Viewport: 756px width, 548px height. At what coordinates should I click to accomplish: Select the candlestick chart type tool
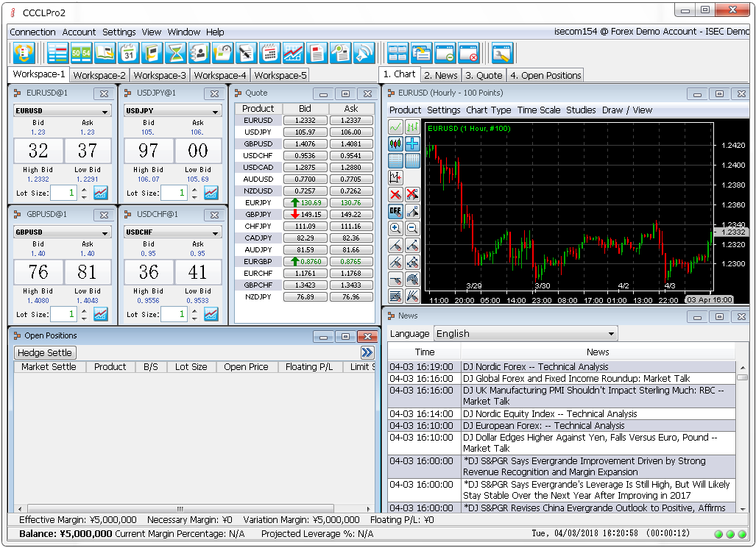coord(395,143)
